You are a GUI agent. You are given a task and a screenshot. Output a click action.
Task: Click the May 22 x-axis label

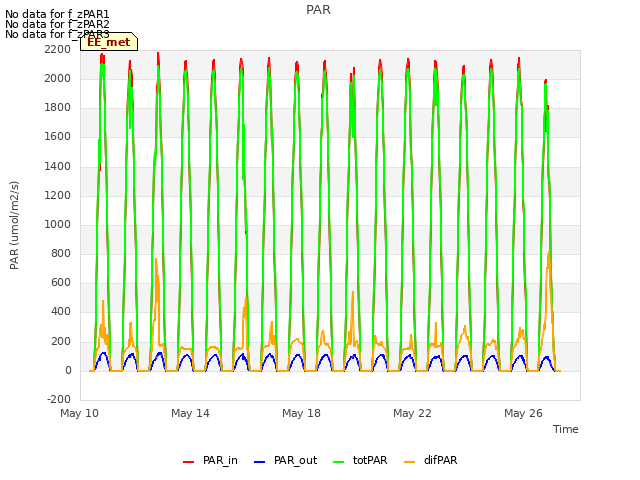pos(413,413)
